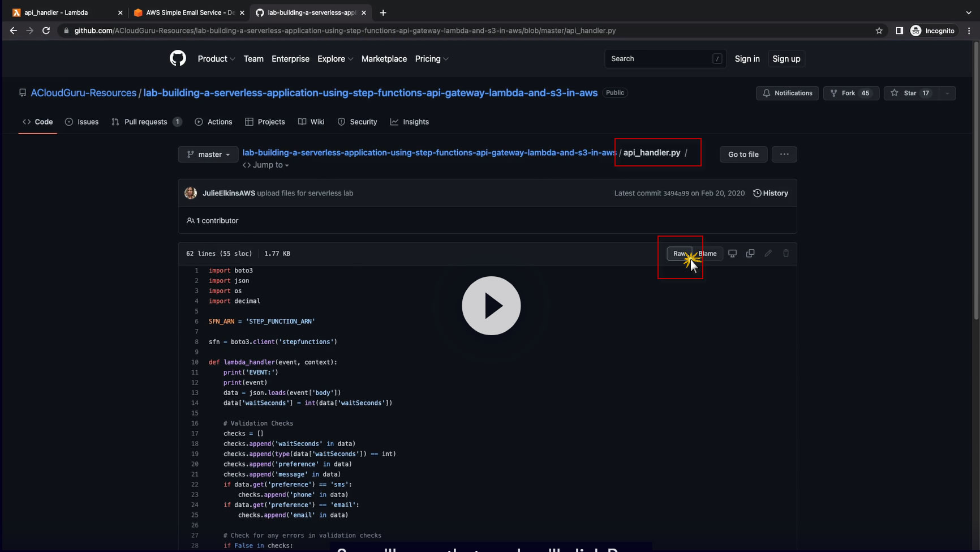Viewport: 980px width, 552px height.
Task: Click the Enterprise nav link
Action: pyautogui.click(x=290, y=59)
